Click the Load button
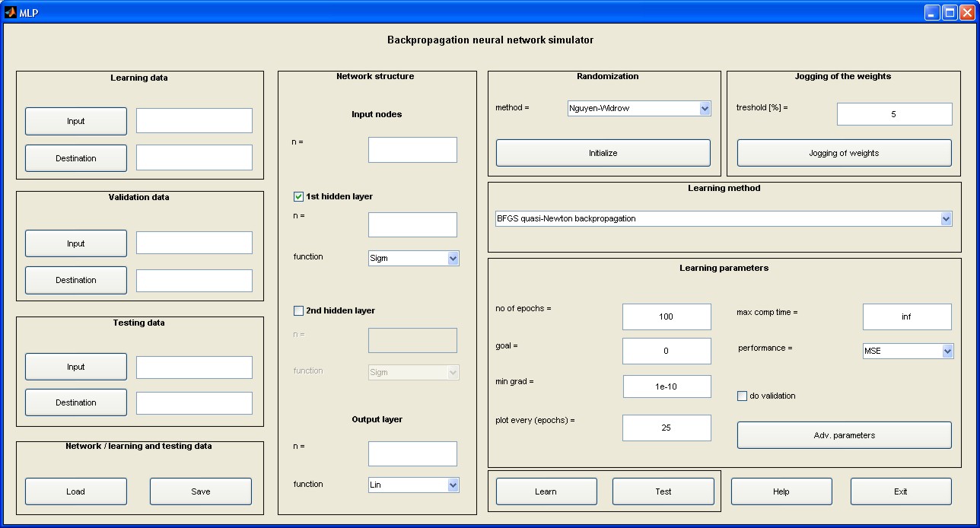The width and height of the screenshot is (980, 528). click(x=76, y=491)
